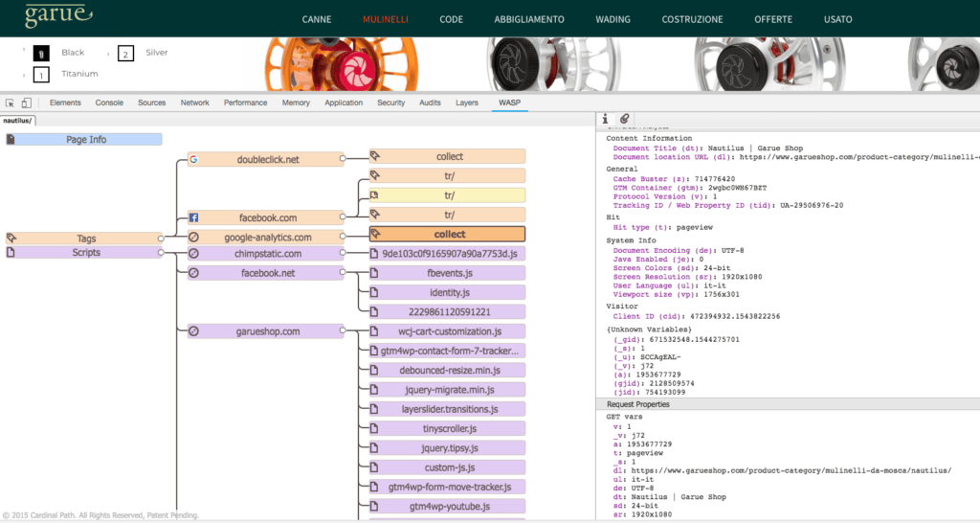Click the Page Info document icon

click(x=11, y=140)
